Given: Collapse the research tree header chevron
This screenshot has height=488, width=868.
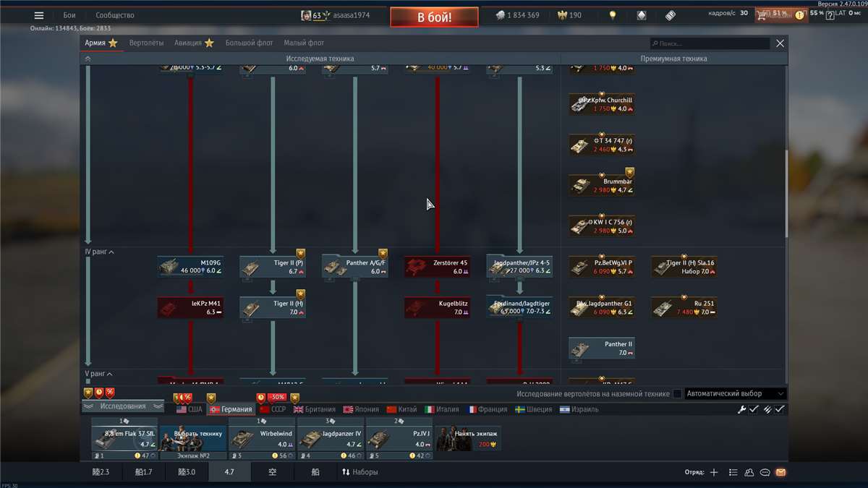Looking at the screenshot, I should (88, 59).
